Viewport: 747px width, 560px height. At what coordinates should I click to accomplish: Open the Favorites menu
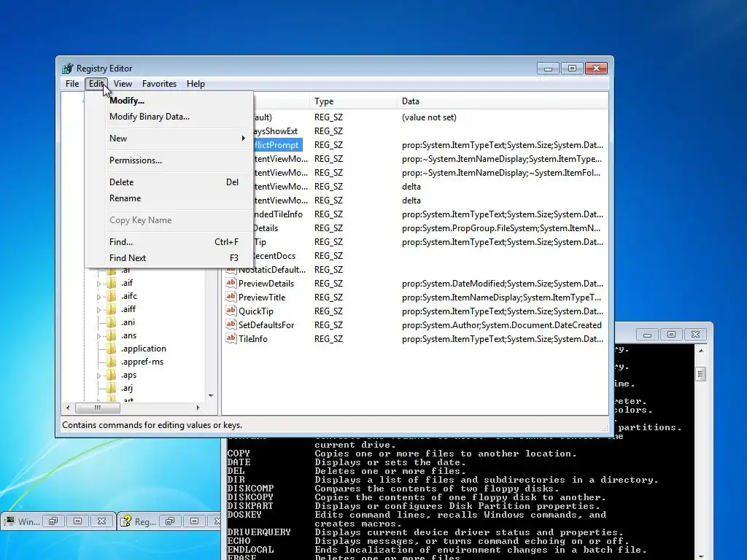pyautogui.click(x=159, y=84)
